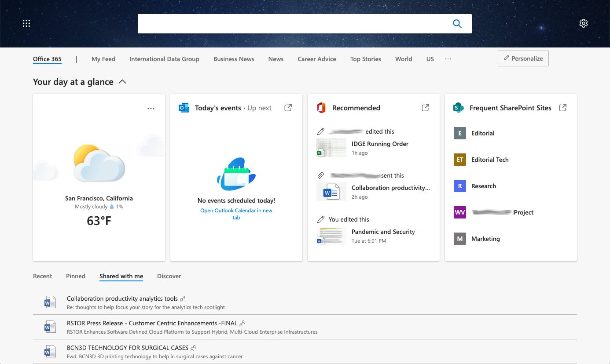The image size is (610, 364).
Task: Open Pandemic and Security title link
Action: [383, 232]
